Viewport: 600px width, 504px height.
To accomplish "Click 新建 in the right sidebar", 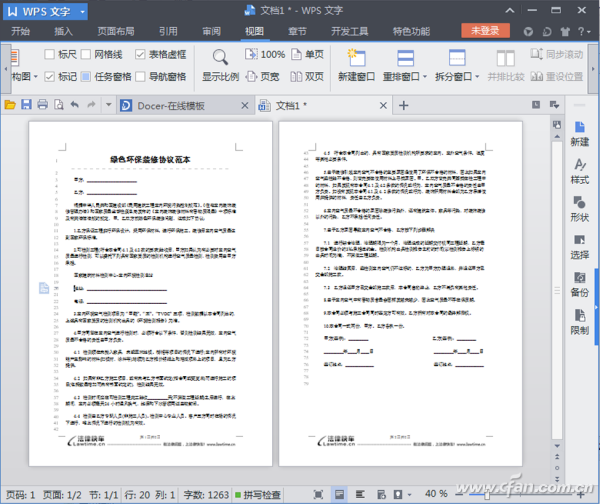I will coord(579,134).
